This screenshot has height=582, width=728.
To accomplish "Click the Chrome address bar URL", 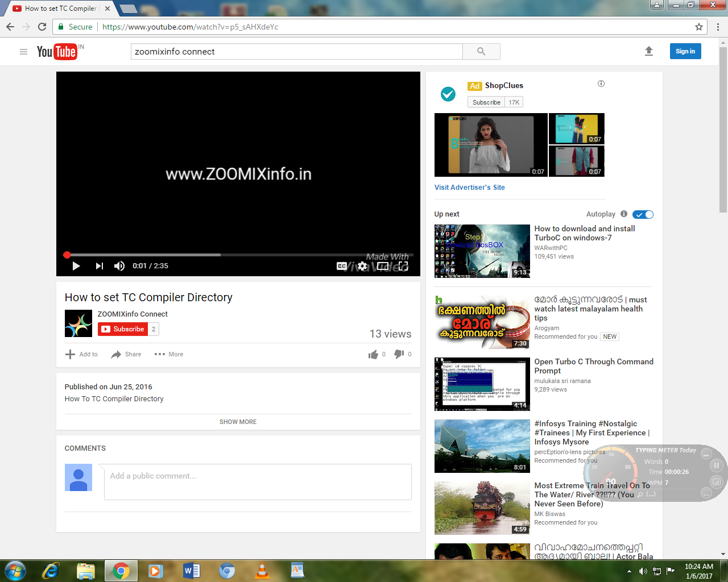I will click(190, 27).
